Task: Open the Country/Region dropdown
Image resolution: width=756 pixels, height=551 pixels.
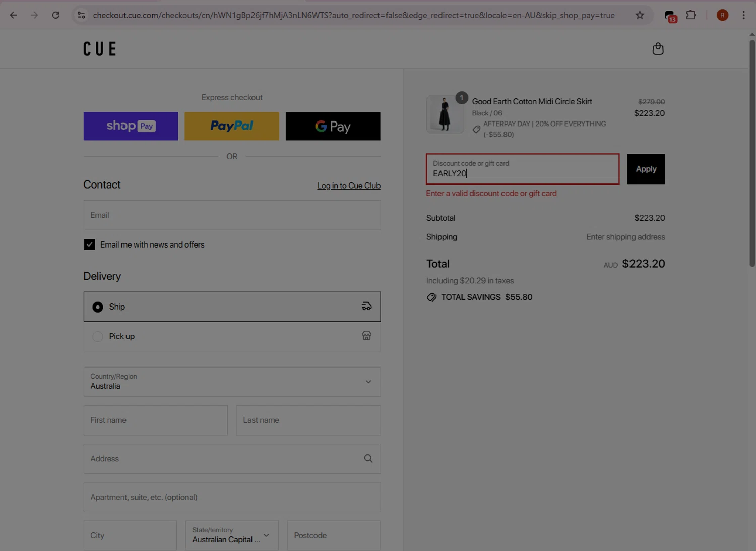Action: 232,382
